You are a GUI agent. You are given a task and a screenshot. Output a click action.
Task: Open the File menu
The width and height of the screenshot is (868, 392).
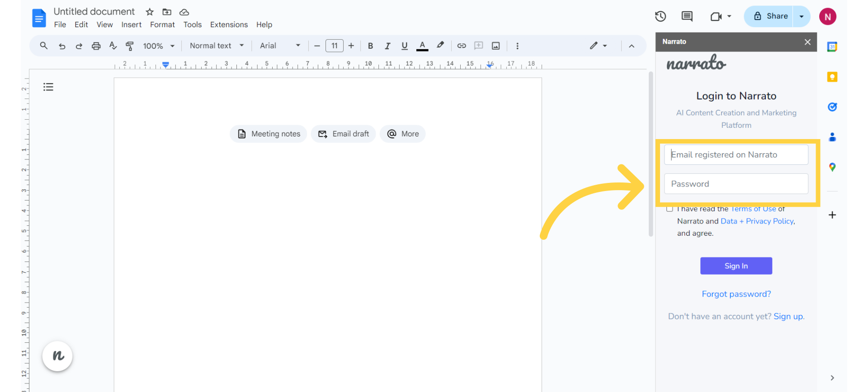pos(60,25)
